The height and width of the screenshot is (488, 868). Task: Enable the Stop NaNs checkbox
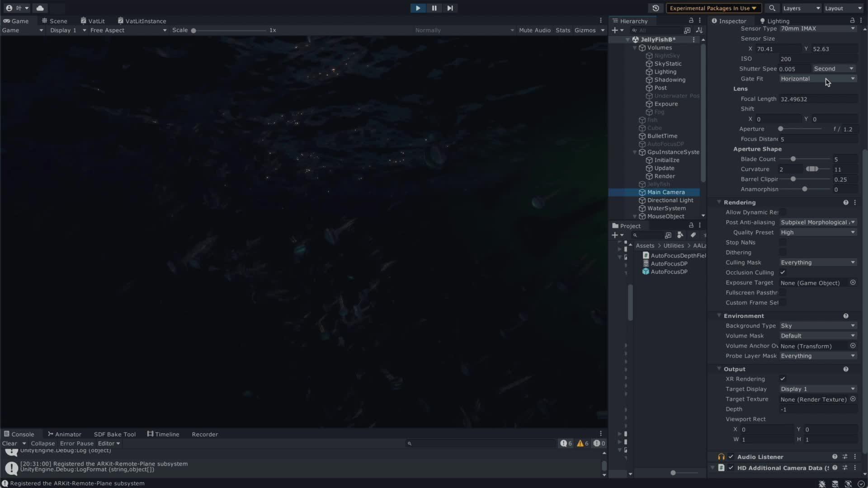(x=783, y=242)
